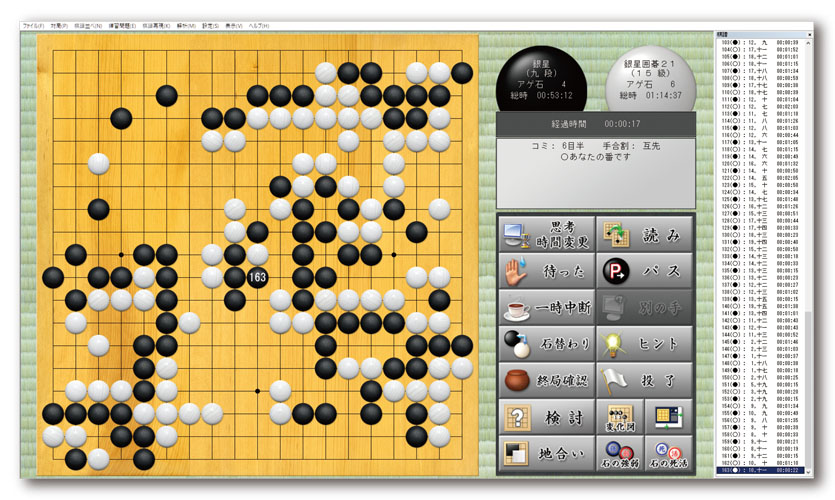Select move 122 in the move list

coord(760,178)
